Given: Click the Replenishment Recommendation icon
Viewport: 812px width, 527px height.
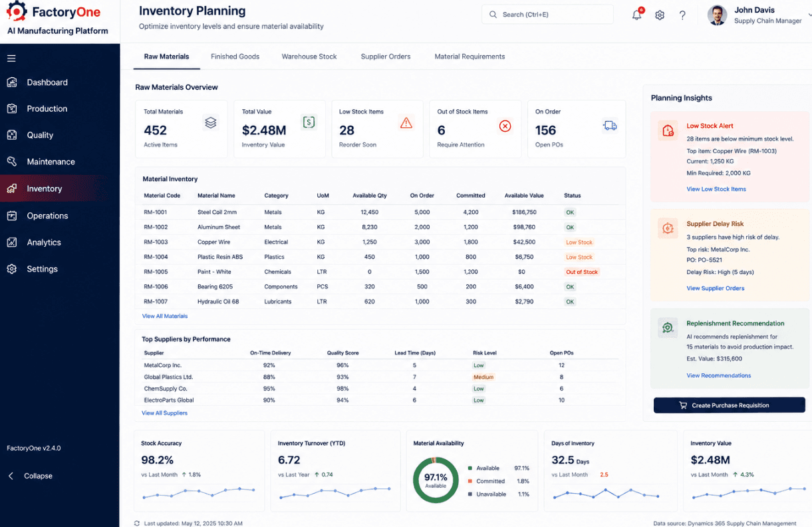Looking at the screenshot, I should tap(668, 327).
